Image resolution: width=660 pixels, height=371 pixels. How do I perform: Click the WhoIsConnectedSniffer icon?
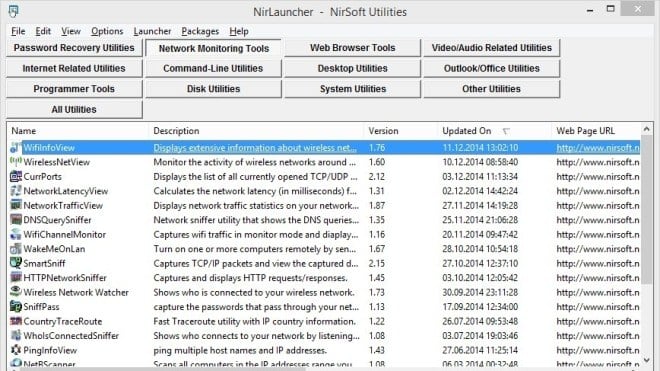16,335
